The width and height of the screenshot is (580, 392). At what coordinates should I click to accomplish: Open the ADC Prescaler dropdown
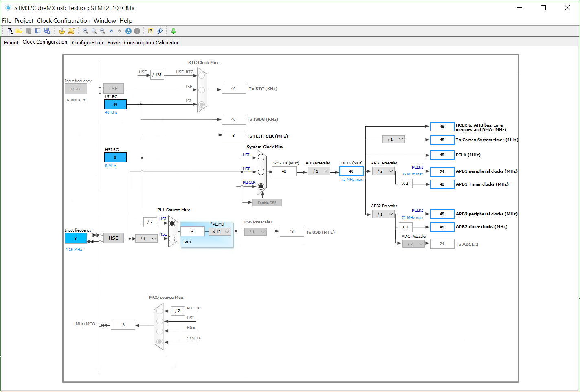tap(413, 244)
